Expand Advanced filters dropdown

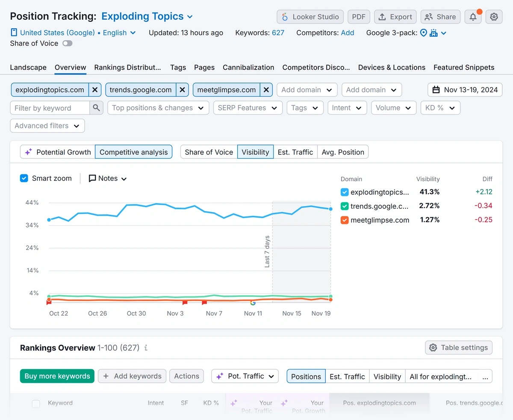pyautogui.click(x=47, y=126)
